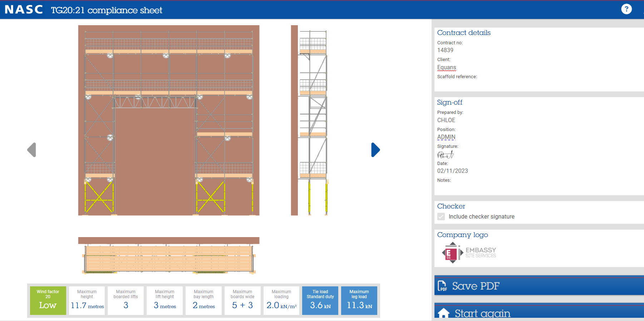Click the green Wind factor Low tile
The height and width of the screenshot is (321, 644).
pyautogui.click(x=48, y=300)
